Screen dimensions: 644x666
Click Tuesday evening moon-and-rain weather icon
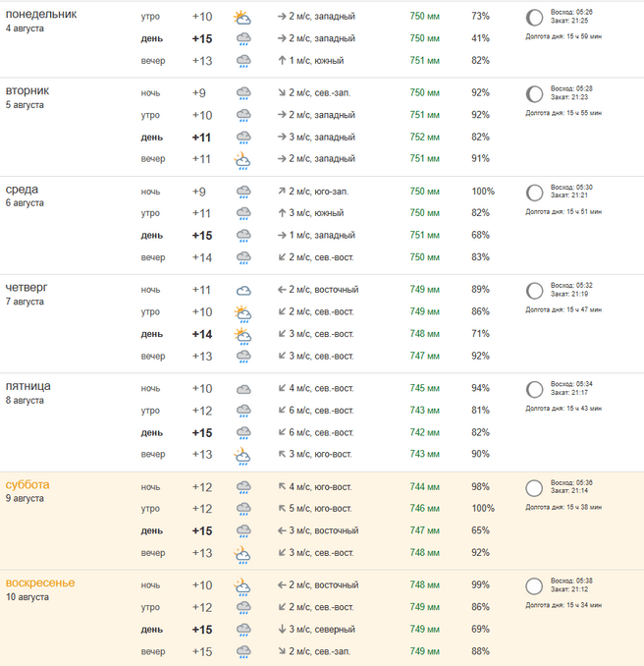(242, 159)
